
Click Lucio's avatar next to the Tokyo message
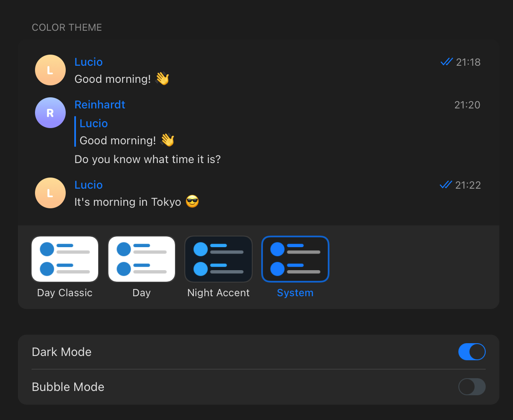coord(50,193)
